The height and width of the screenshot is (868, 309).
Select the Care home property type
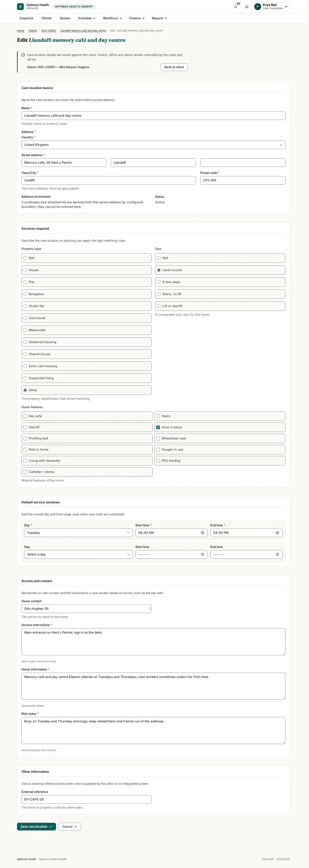(87, 318)
